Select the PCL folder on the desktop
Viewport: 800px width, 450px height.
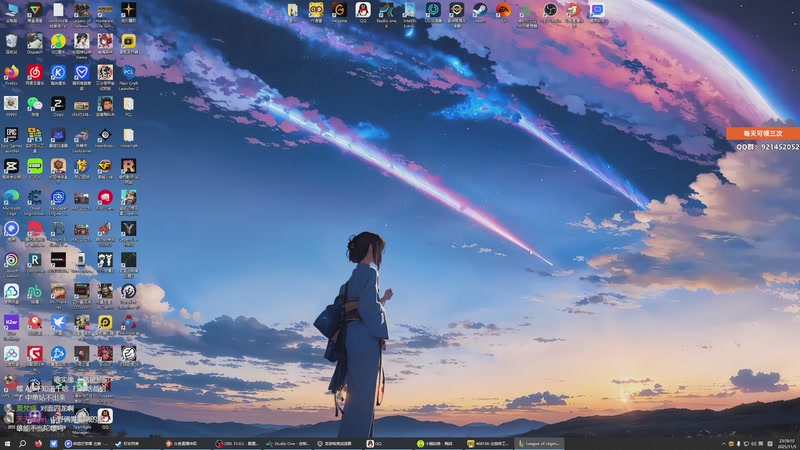[x=129, y=106]
